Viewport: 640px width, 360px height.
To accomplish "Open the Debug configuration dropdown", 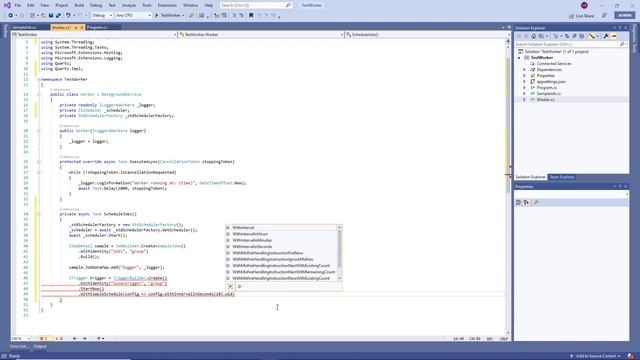I will 102,15.
